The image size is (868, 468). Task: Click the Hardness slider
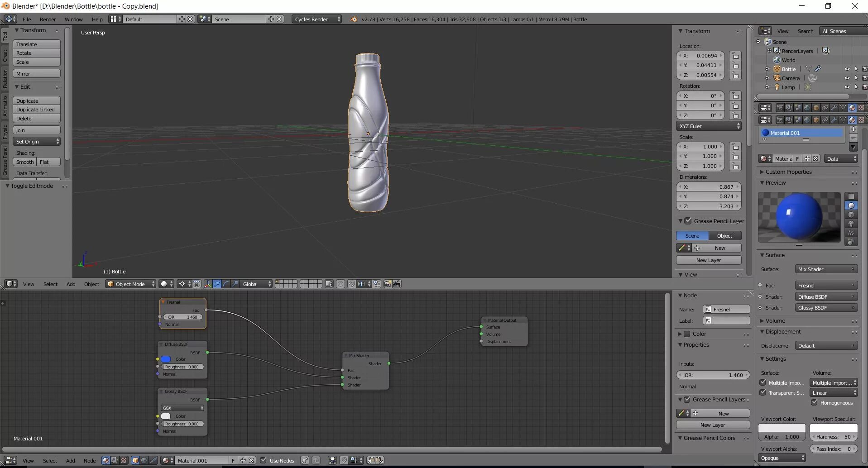(833, 437)
